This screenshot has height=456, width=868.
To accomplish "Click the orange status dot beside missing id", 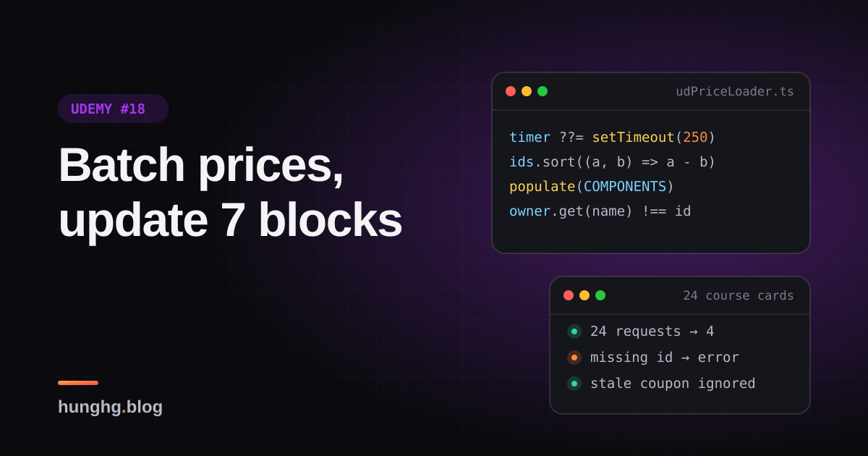I will [x=574, y=358].
